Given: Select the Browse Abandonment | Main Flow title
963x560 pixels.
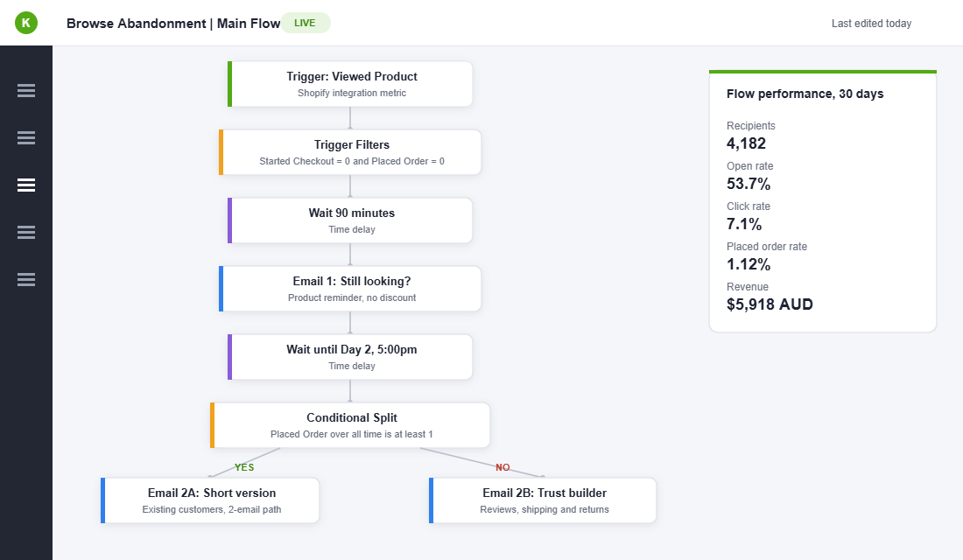Looking at the screenshot, I should coord(173,24).
